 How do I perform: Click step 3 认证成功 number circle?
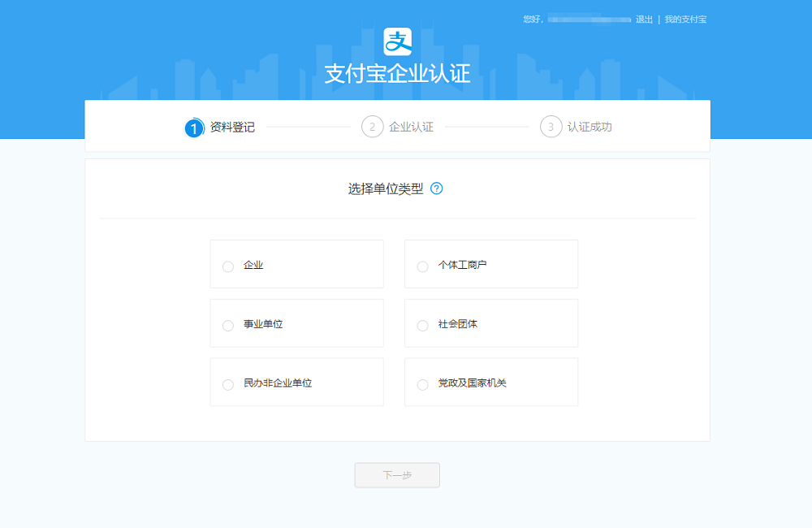tap(551, 127)
